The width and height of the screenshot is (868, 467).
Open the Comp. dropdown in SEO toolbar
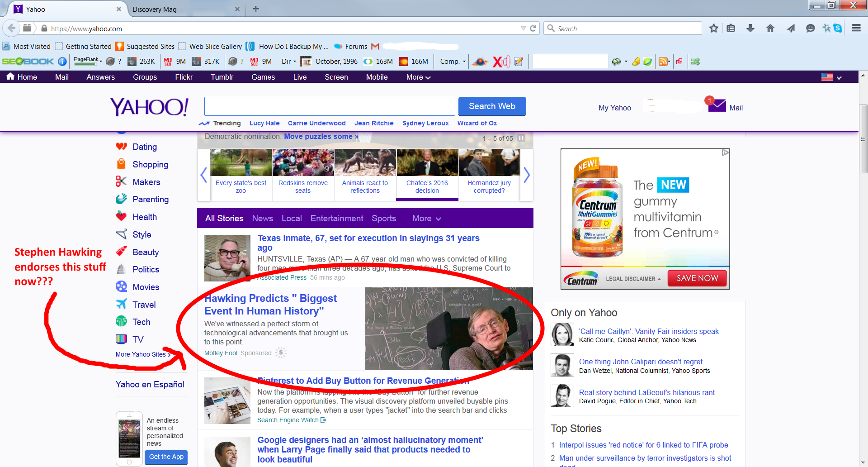pos(453,61)
